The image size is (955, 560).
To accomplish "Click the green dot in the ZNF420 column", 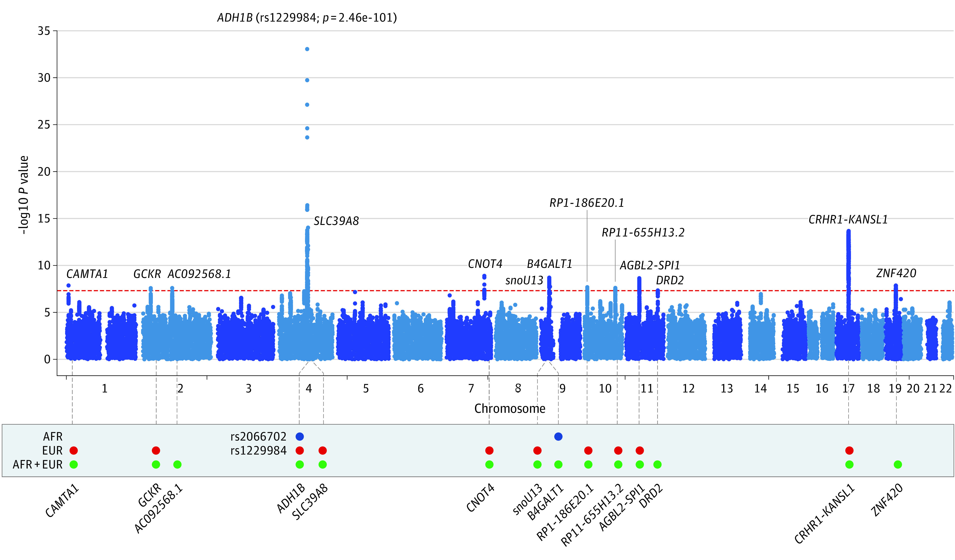I will [898, 465].
